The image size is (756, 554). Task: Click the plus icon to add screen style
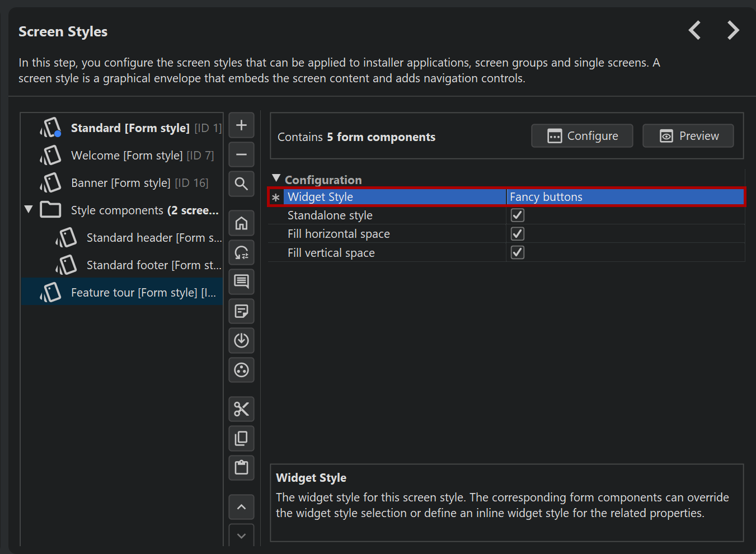point(241,125)
